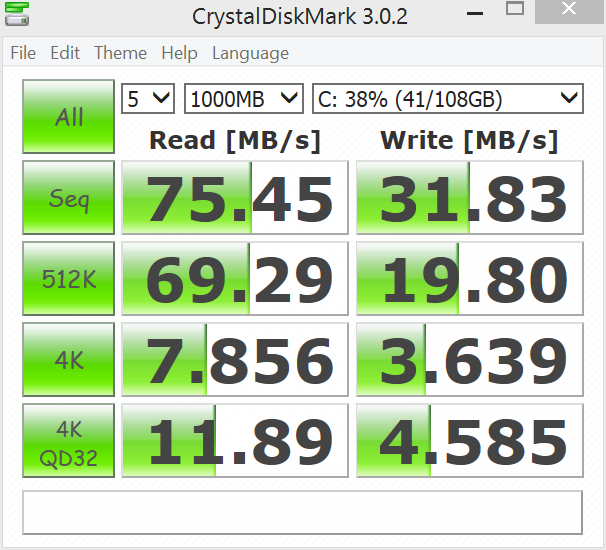Image resolution: width=606 pixels, height=550 pixels.
Task: Open the Edit menu
Action: point(65,53)
